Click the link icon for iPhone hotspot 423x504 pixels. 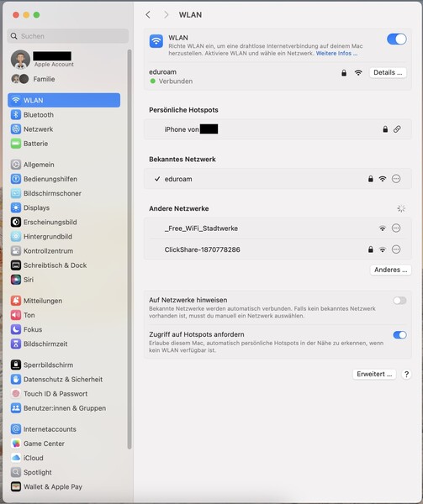pyautogui.click(x=397, y=129)
